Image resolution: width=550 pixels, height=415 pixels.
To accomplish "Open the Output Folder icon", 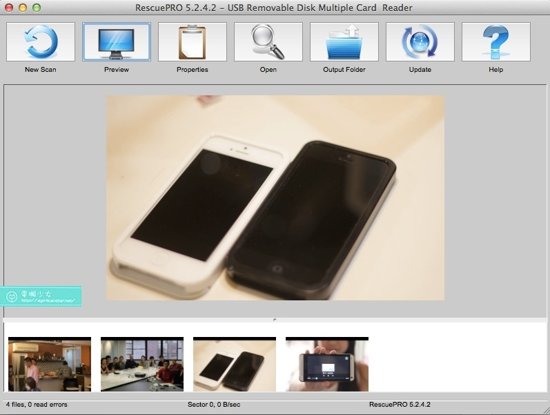I will [344, 42].
